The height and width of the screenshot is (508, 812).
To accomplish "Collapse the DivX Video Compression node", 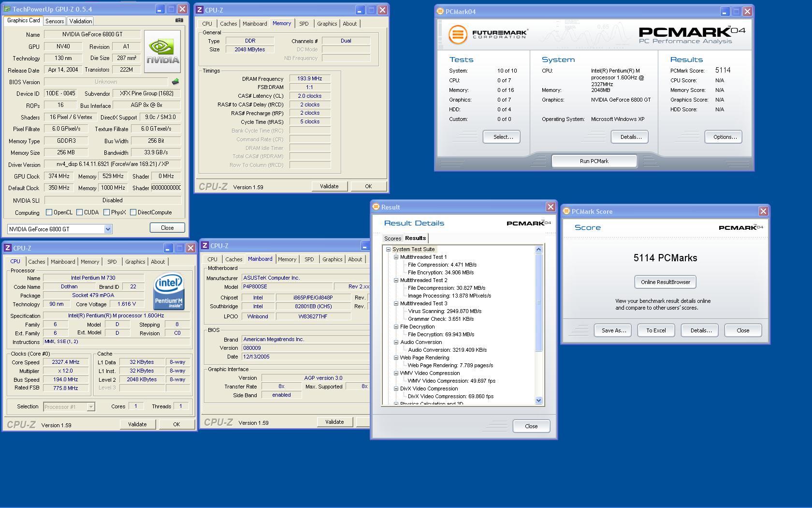I will [x=396, y=388].
